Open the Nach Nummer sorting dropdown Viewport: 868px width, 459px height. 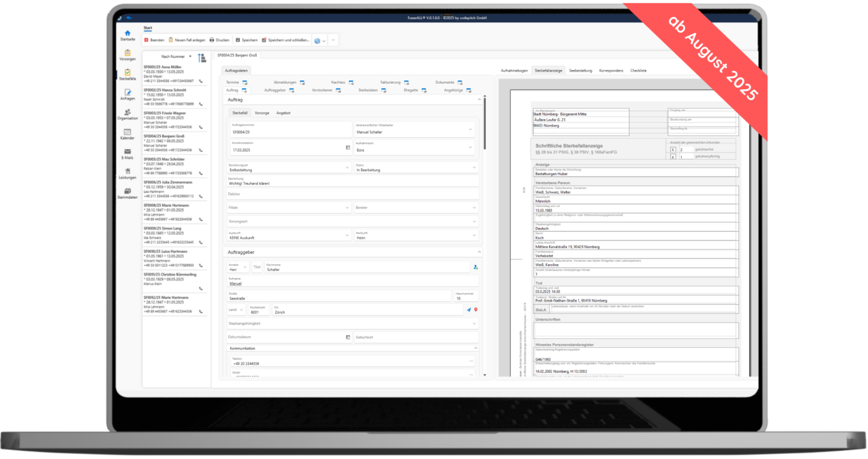click(x=177, y=57)
